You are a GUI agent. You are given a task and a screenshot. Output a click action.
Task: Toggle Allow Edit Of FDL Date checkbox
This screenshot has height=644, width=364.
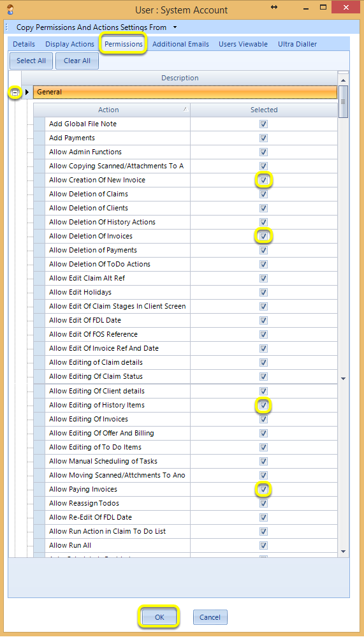(264, 320)
